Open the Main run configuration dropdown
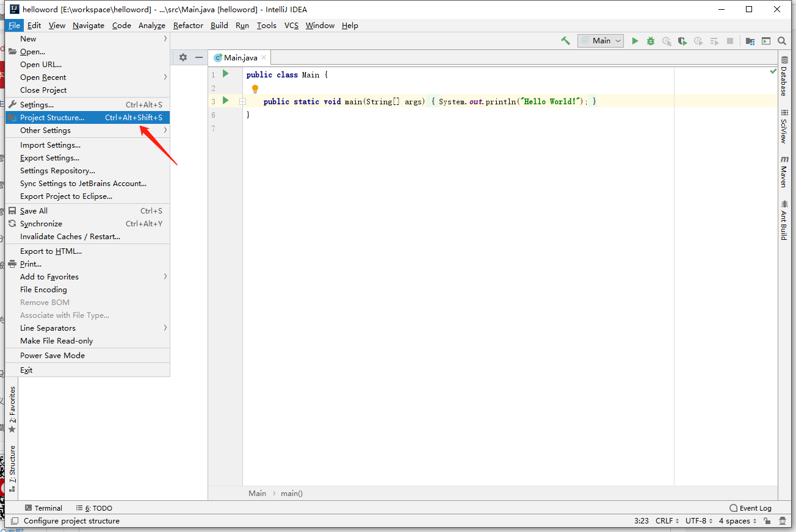The image size is (796, 532). tap(601, 41)
